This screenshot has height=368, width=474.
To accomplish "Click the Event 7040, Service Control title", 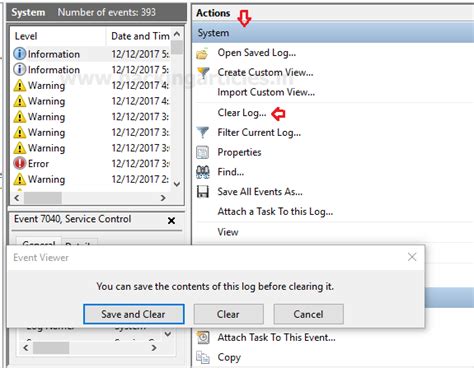I will [72, 219].
